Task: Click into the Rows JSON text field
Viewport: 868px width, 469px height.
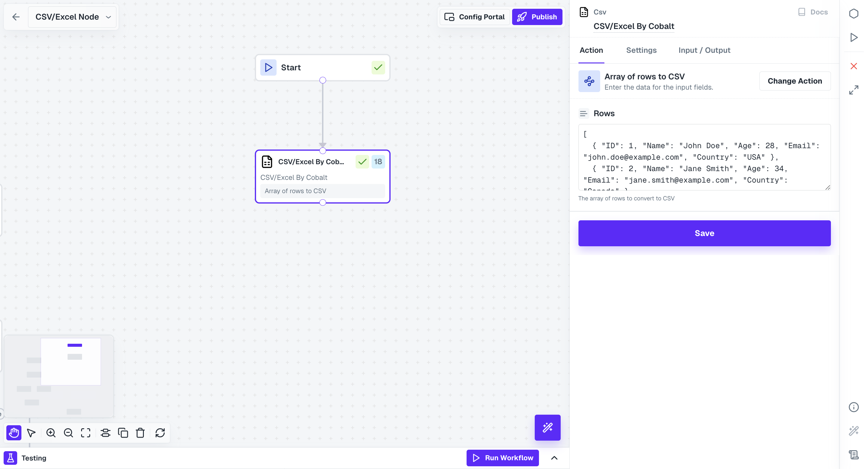Action: [x=704, y=157]
